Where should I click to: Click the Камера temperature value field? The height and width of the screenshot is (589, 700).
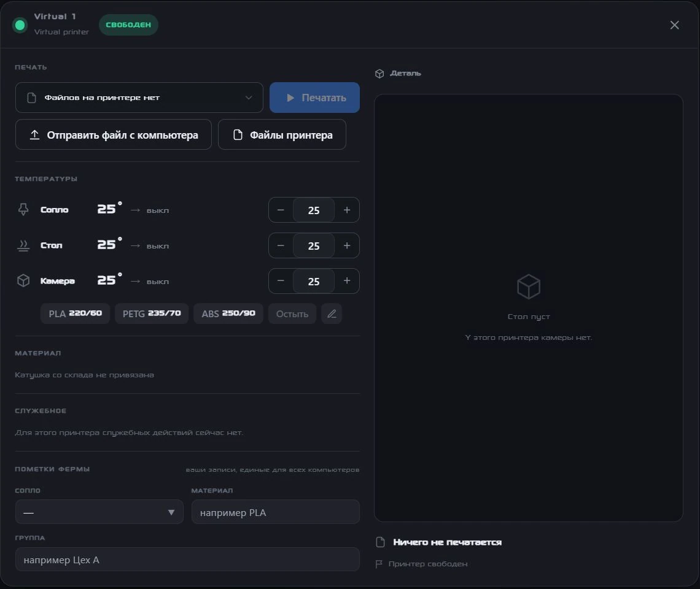pos(314,281)
